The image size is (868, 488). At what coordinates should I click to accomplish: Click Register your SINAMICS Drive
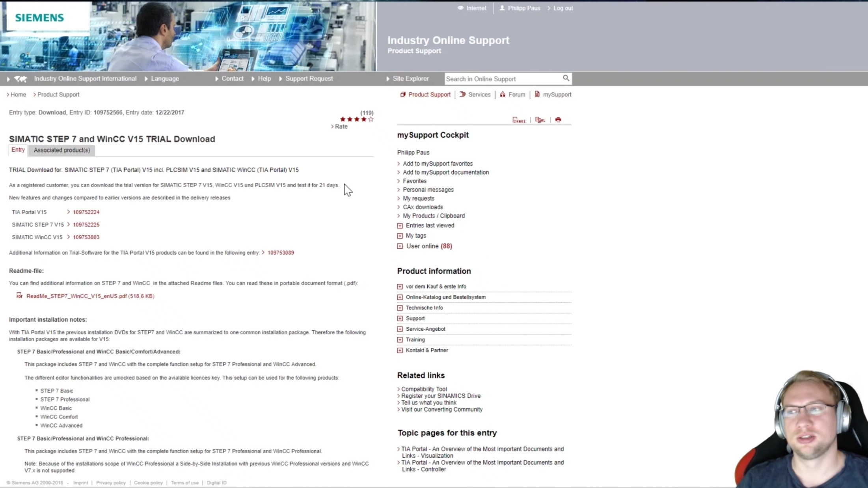tap(441, 396)
